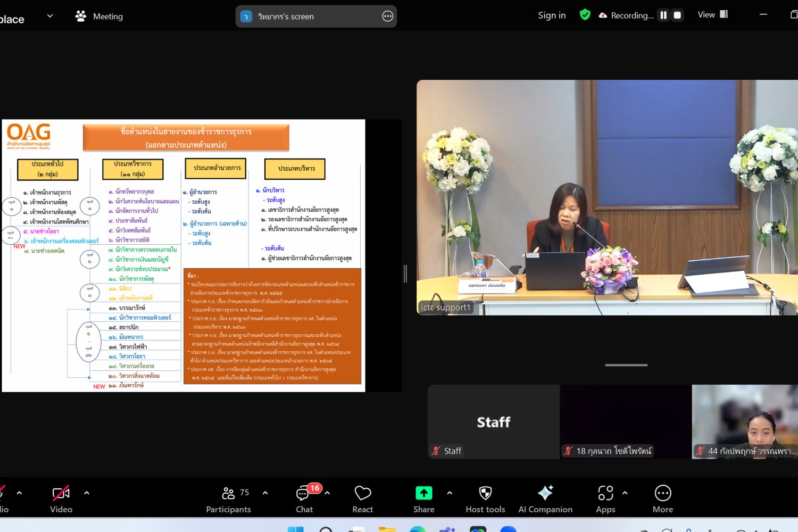Click the ictc support1 name label
This screenshot has width=798, height=532.
(446, 307)
